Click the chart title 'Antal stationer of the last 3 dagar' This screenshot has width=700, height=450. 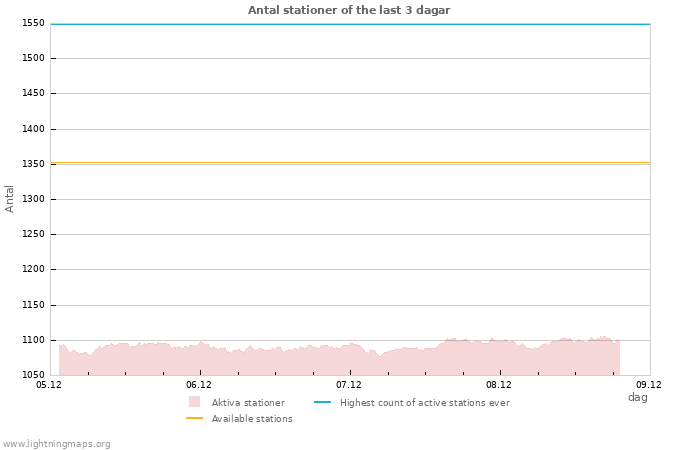point(349,10)
